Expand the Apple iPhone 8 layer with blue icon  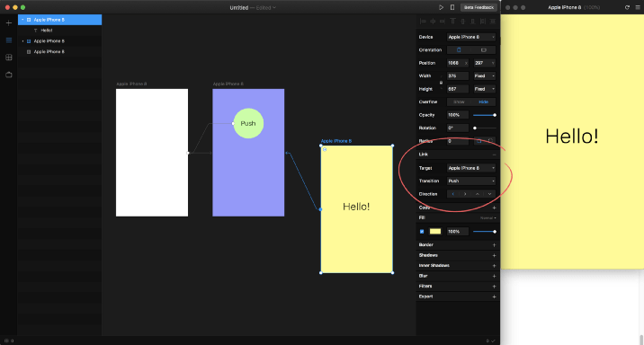pyautogui.click(x=22, y=41)
